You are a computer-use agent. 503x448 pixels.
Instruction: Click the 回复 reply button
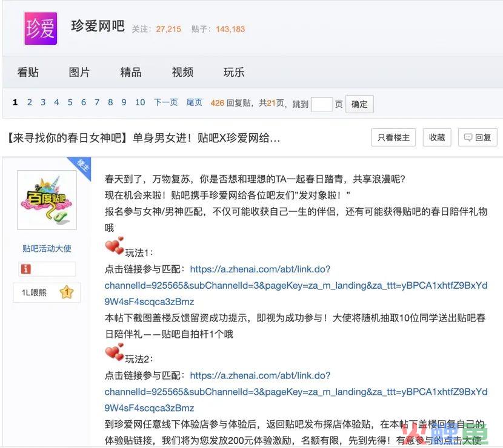pos(478,137)
